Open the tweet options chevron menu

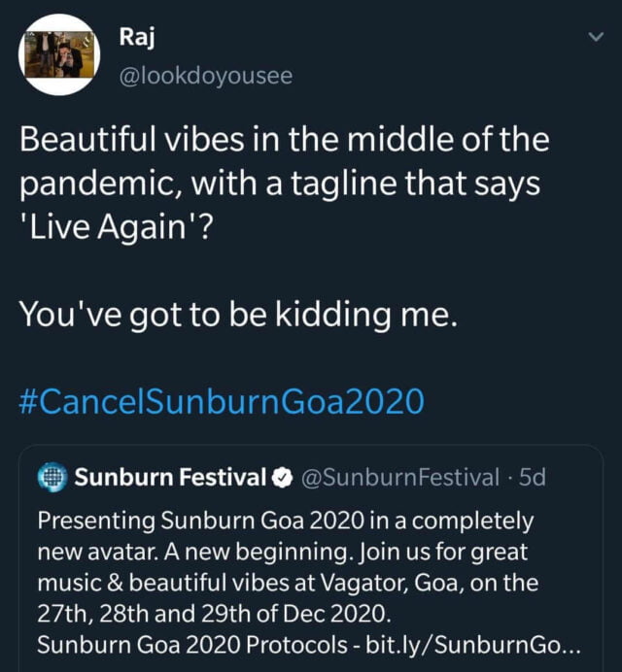[x=596, y=37]
